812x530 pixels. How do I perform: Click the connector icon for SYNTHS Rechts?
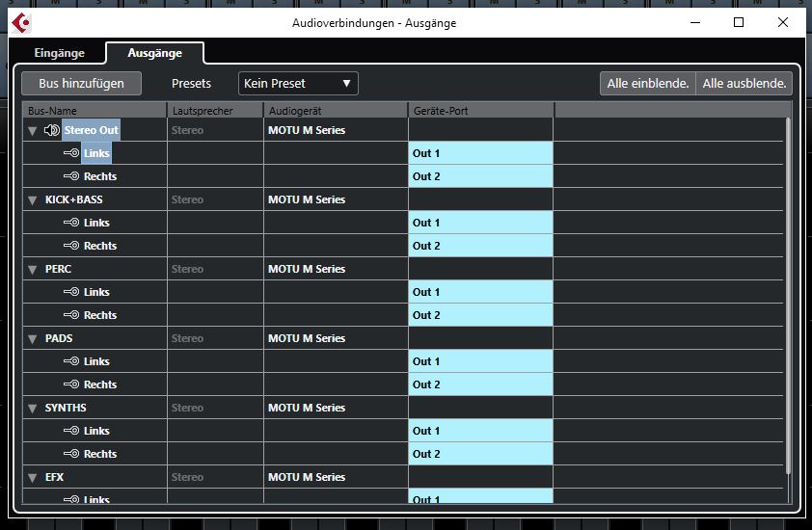[70, 454]
